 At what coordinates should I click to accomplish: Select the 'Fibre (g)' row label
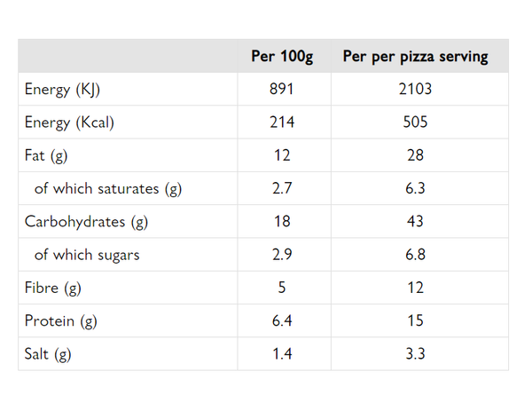pyautogui.click(x=53, y=288)
